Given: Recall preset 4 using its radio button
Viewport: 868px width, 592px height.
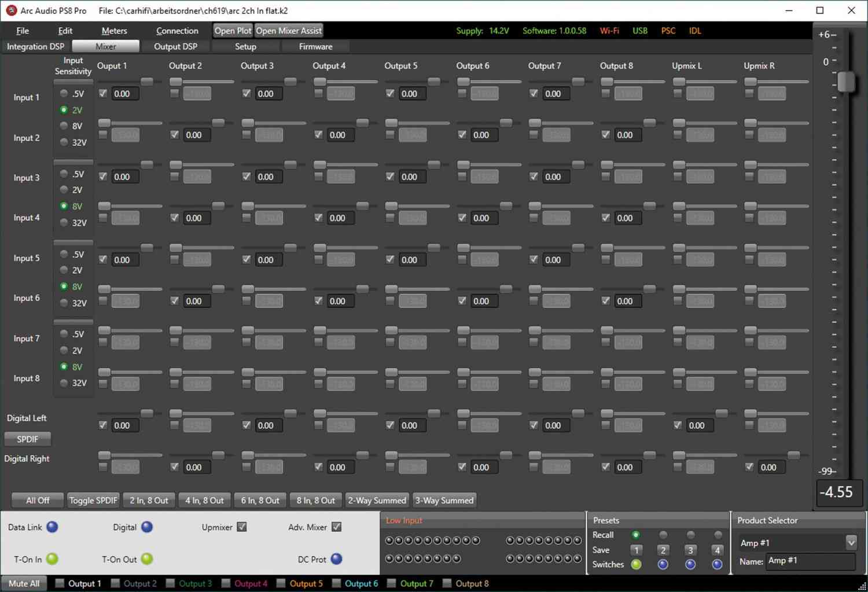Looking at the screenshot, I should tap(718, 535).
